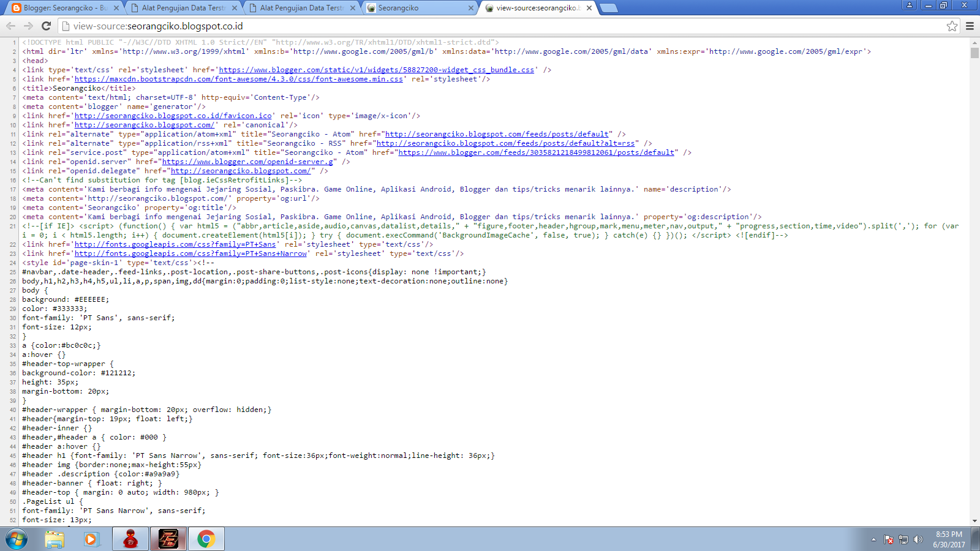Open the volume speaker icon

coord(918,539)
